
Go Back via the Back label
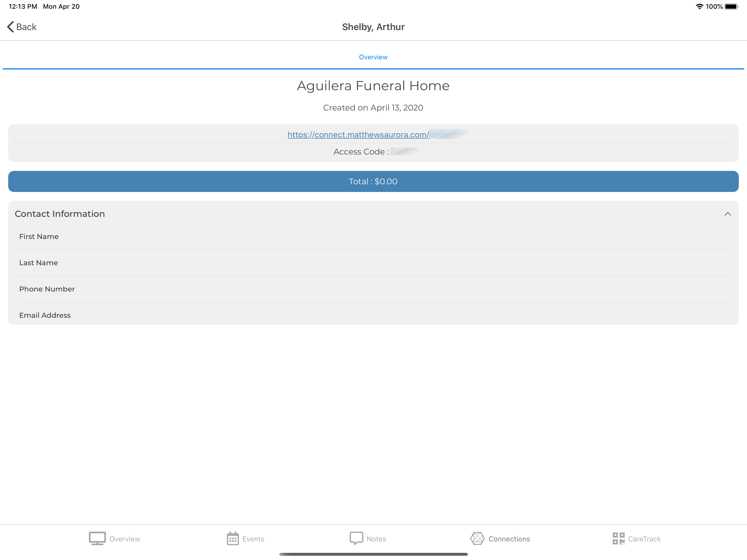[26, 27]
